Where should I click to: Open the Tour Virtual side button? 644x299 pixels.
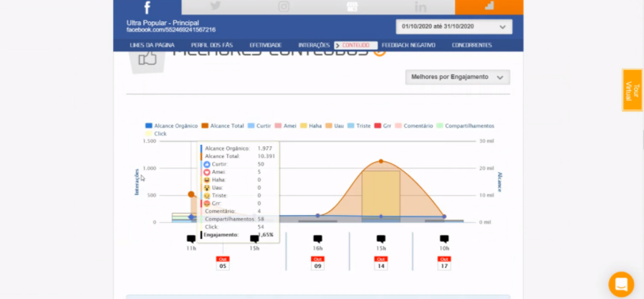click(632, 90)
